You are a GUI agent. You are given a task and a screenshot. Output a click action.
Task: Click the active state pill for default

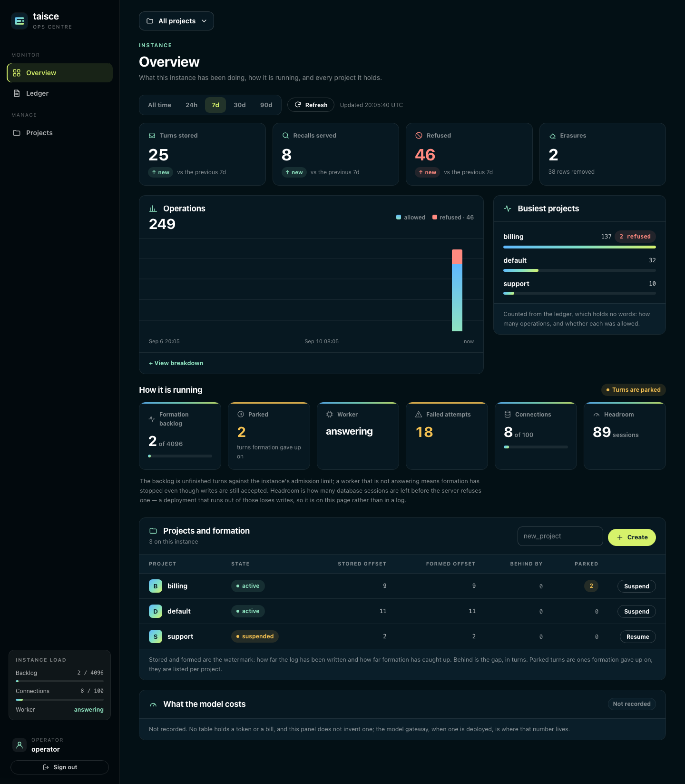click(x=248, y=611)
